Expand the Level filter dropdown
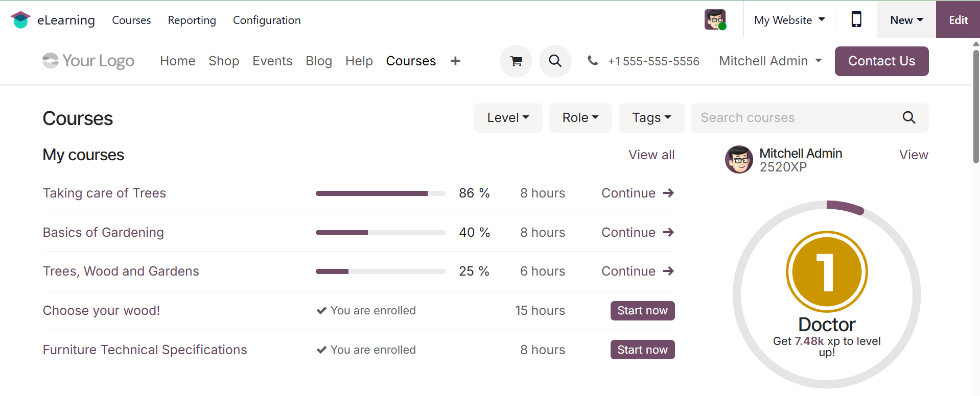Screen dimensions: 980x396 (x=507, y=118)
